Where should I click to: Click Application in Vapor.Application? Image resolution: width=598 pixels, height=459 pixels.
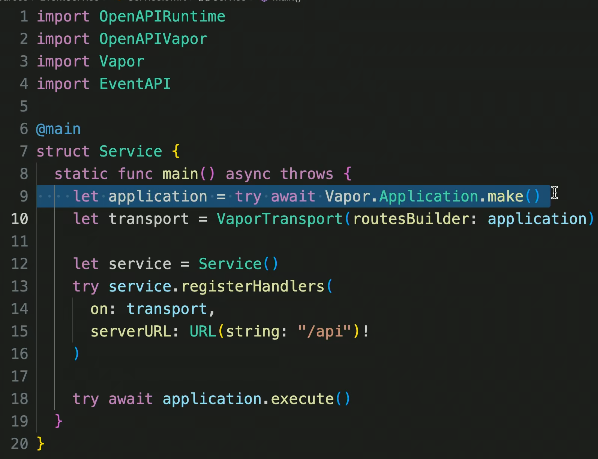[x=429, y=196]
